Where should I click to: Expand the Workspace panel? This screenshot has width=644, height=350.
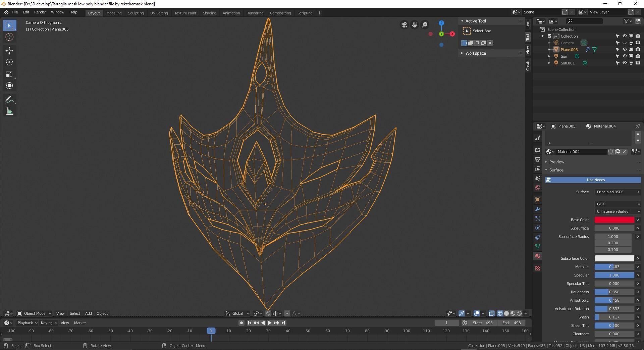tap(475, 53)
